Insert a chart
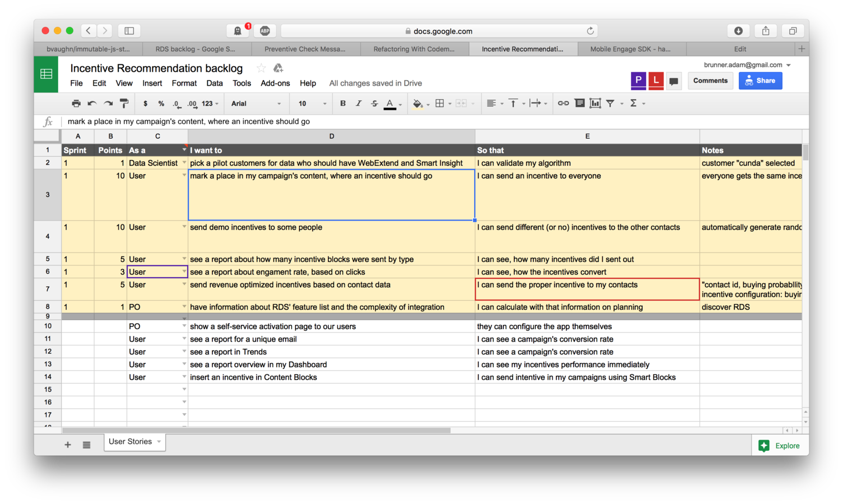This screenshot has width=843, height=504. pos(595,104)
